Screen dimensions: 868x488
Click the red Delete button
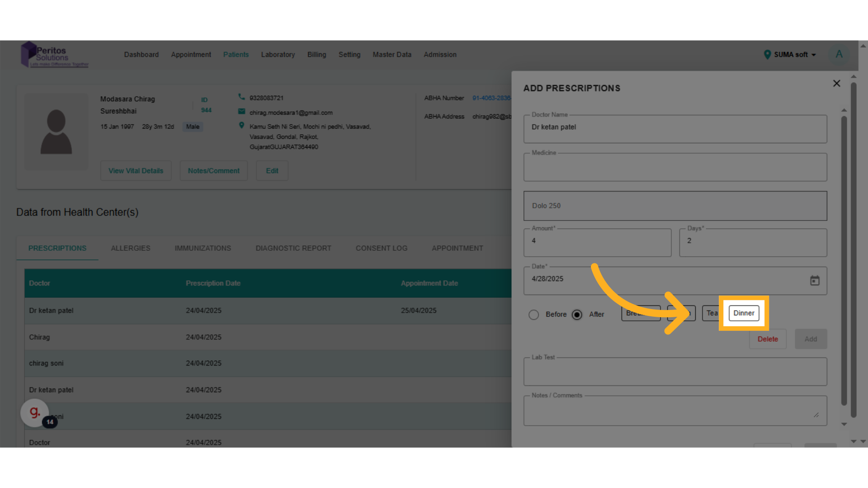[768, 339]
